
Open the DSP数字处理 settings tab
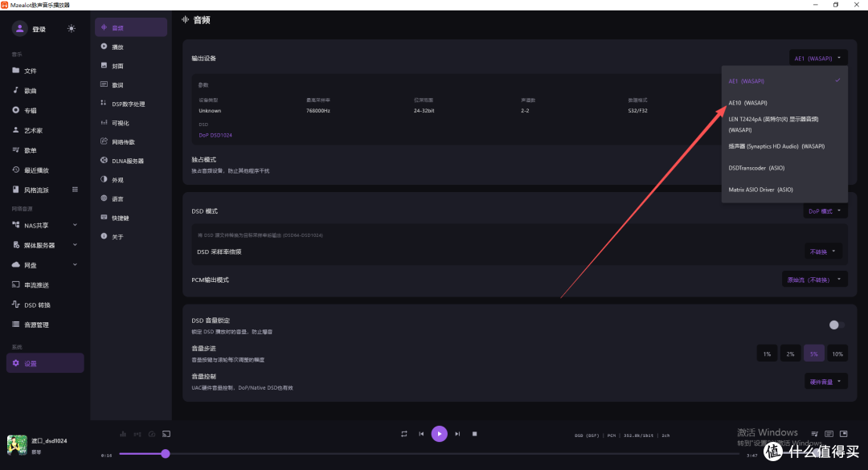coord(131,104)
